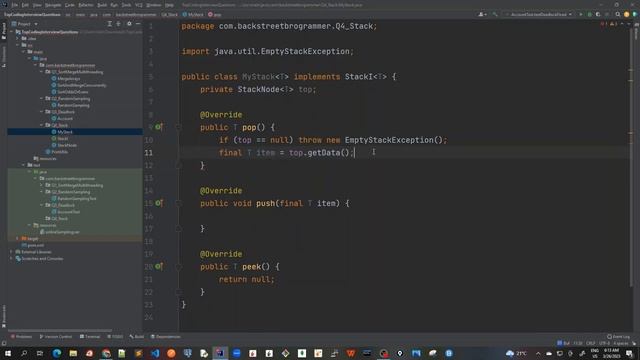Open the Project sidebar tool window tab

4,31
